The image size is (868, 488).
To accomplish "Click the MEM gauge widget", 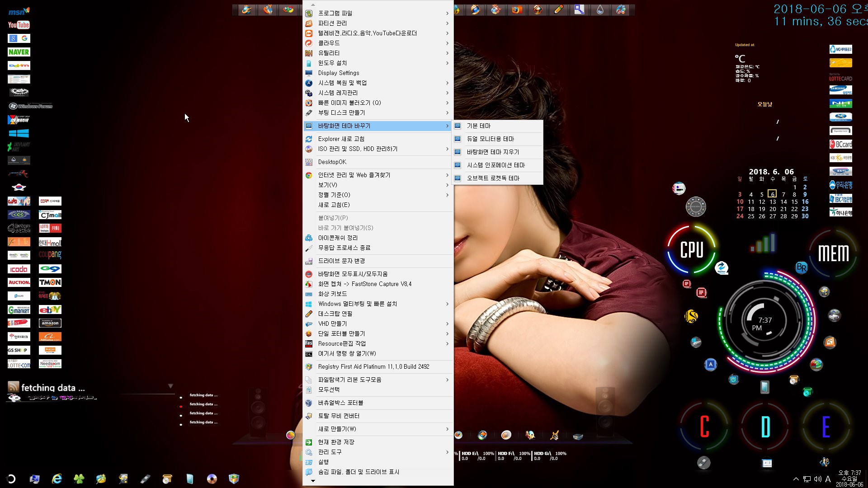I will tap(834, 253).
